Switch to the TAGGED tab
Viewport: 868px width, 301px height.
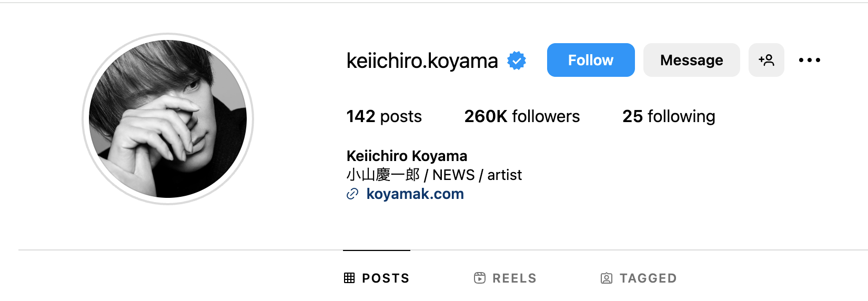point(648,278)
